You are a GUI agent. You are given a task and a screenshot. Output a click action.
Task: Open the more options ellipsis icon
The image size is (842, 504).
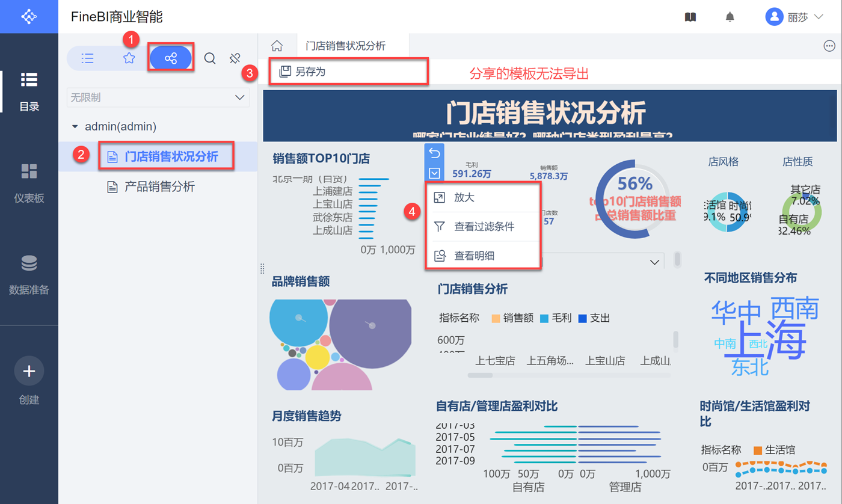[x=829, y=46]
